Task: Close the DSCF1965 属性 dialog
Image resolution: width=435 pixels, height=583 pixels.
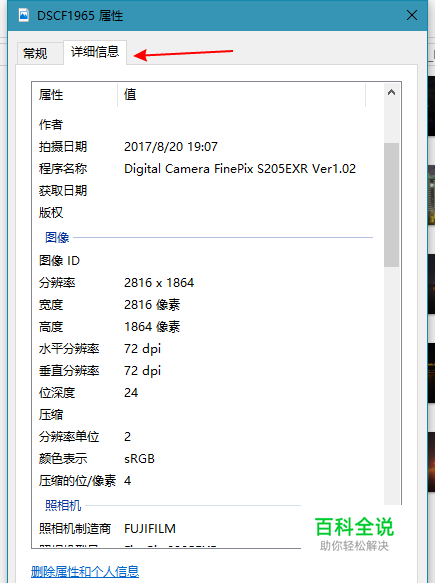Action: 412,15
